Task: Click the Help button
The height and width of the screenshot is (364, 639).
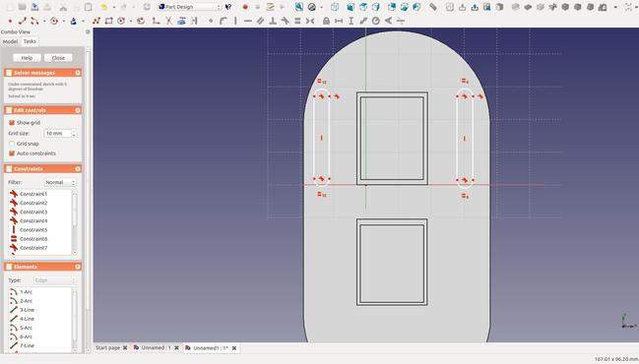Action: tap(27, 58)
